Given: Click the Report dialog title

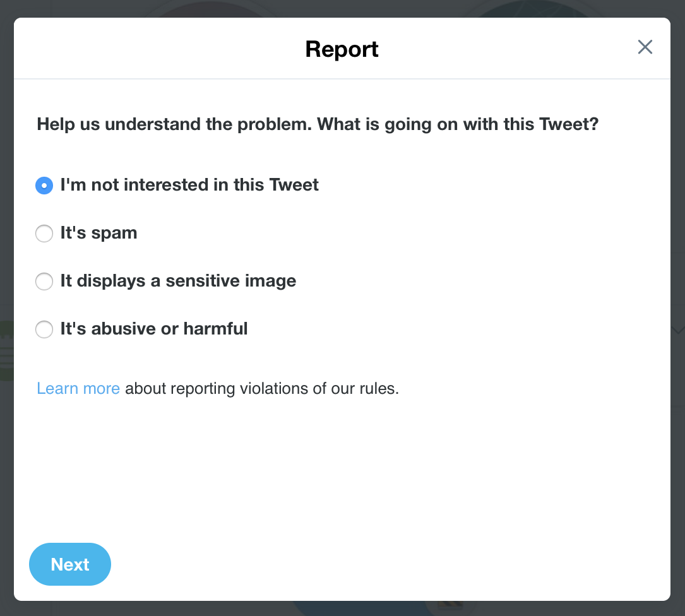Looking at the screenshot, I should (x=342, y=49).
